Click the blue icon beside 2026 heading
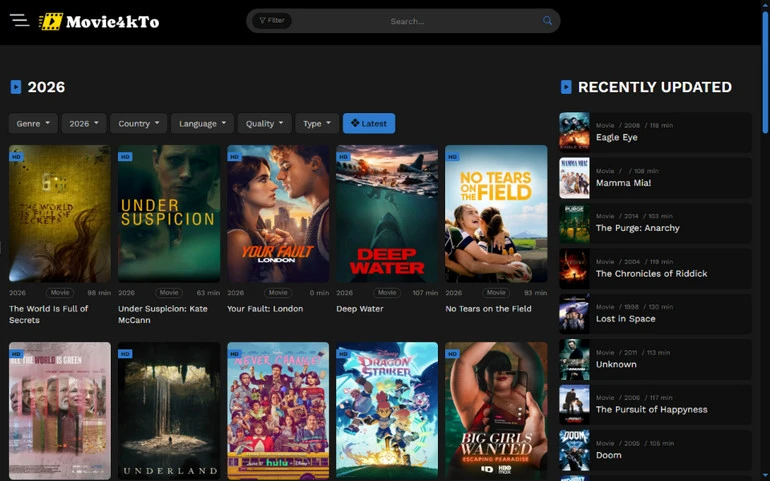Image resolution: width=770 pixels, height=481 pixels. click(x=16, y=87)
